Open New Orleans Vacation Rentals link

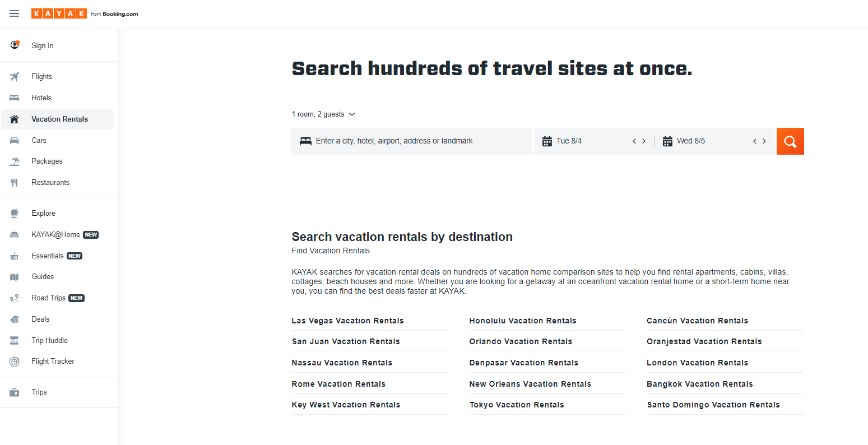(530, 384)
